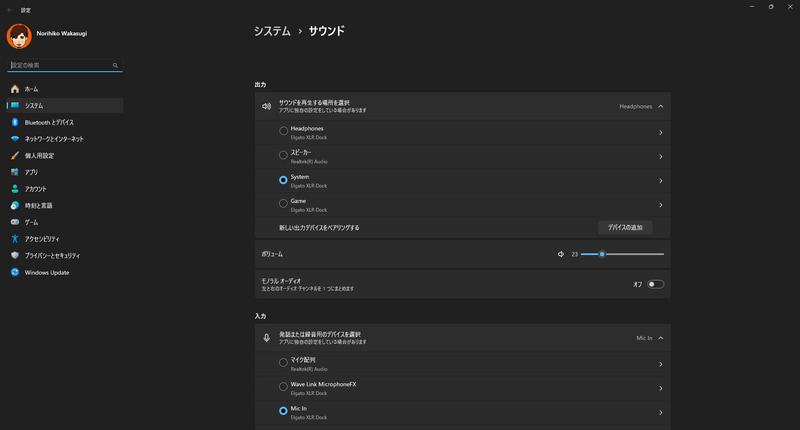800x430 pixels.
Task: Click the volume slider track
Action: click(622, 254)
